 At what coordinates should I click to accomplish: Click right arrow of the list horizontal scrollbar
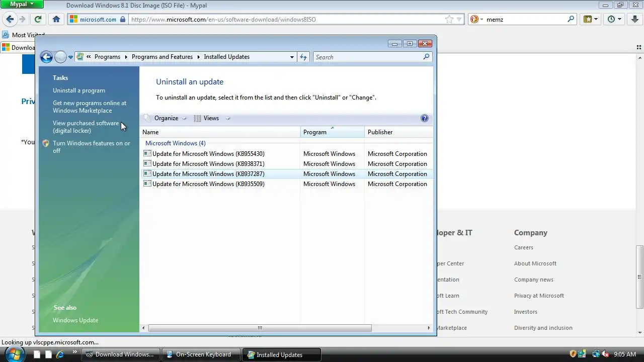click(x=429, y=328)
